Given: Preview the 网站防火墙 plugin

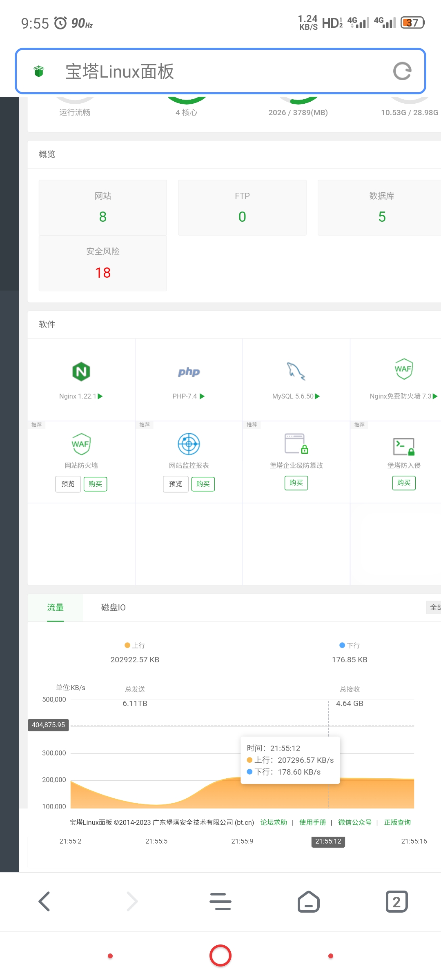Looking at the screenshot, I should 68,484.
